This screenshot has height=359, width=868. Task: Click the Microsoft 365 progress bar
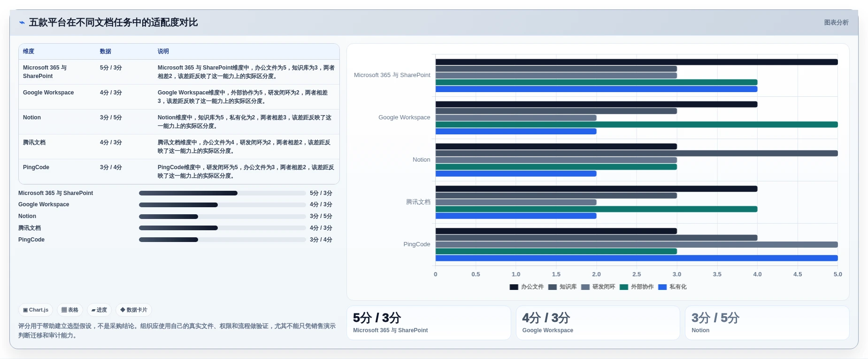click(223, 193)
